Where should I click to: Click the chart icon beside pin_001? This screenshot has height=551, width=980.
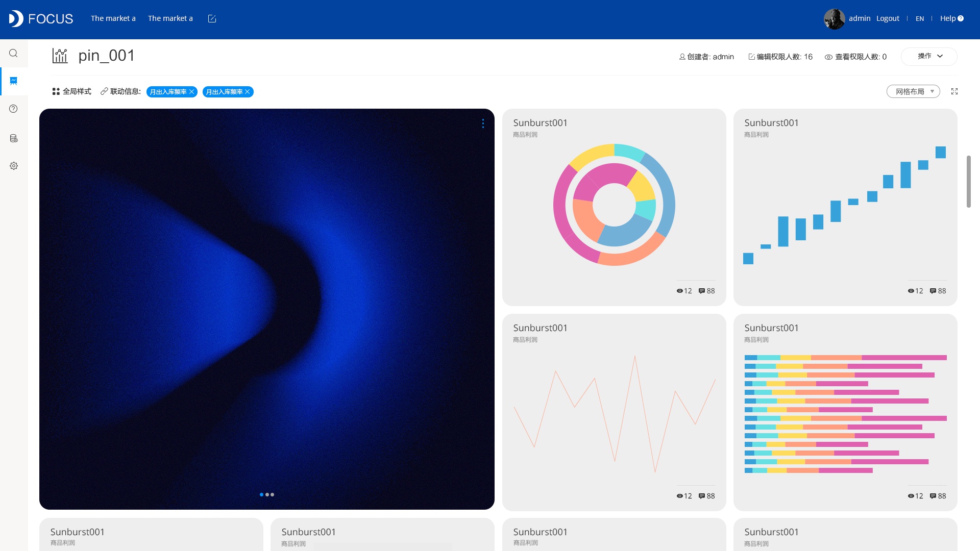click(60, 56)
